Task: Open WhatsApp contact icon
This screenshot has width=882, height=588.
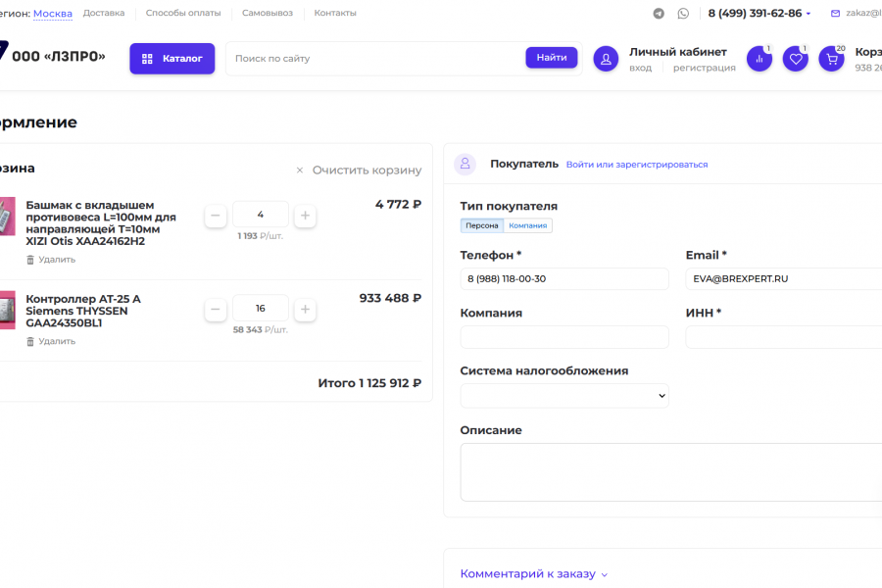Action: 683,14
